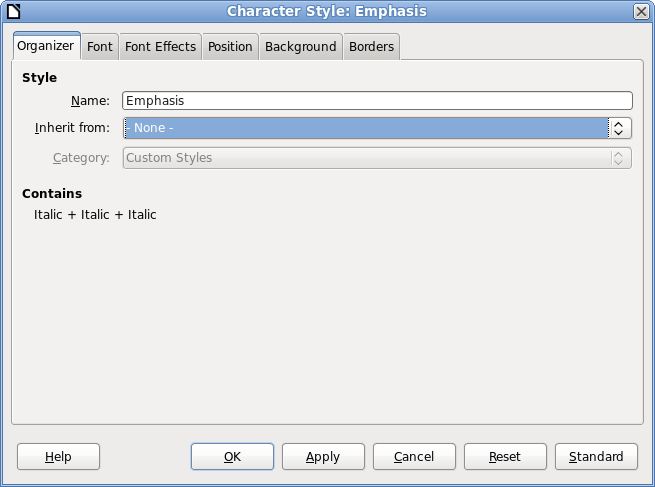The height and width of the screenshot is (487, 655).
Task: Switch to the Organizer tab
Action: click(x=46, y=46)
